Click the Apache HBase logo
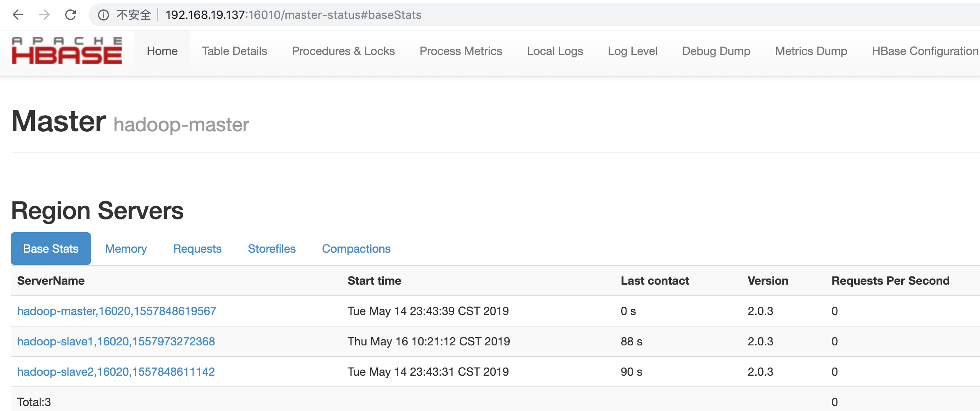Viewport: 980px width, 411px height. click(x=67, y=51)
